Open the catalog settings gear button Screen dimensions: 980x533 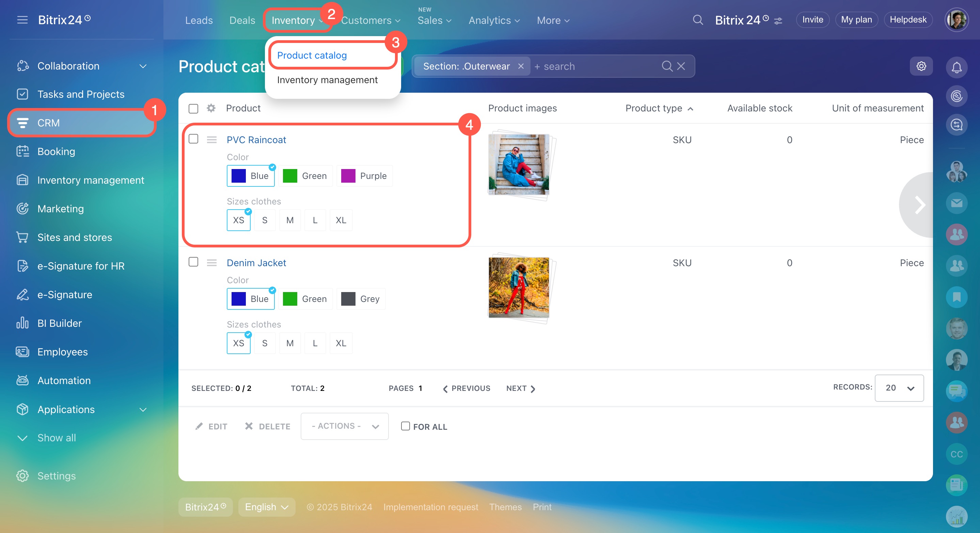pos(921,66)
